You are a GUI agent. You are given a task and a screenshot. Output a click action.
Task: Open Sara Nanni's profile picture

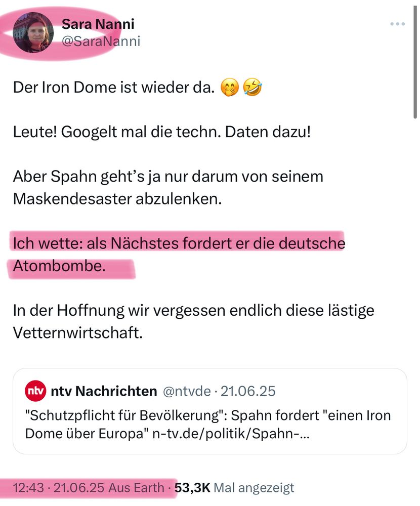pos(33,32)
